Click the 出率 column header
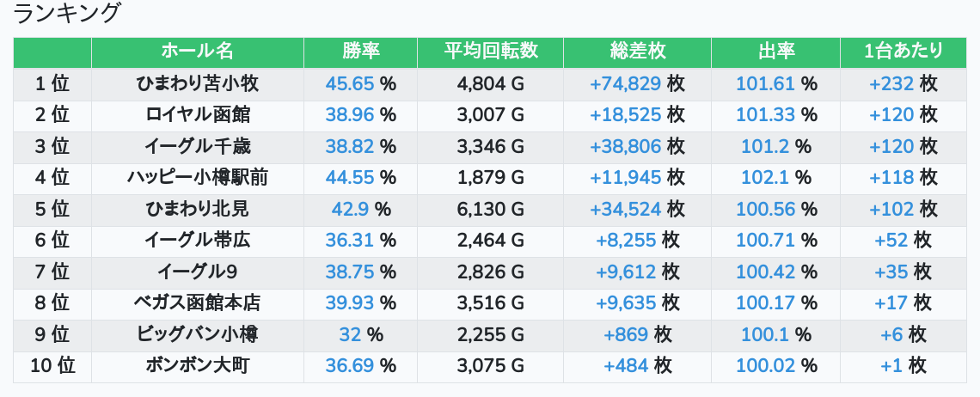The image size is (980, 397). tap(776, 52)
